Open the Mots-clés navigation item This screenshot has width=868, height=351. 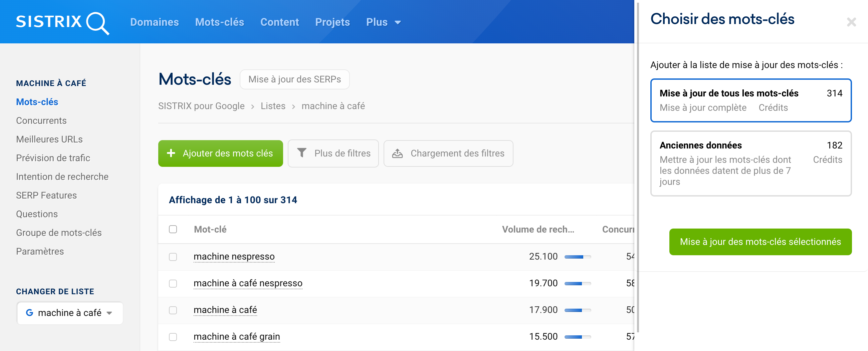pyautogui.click(x=219, y=22)
